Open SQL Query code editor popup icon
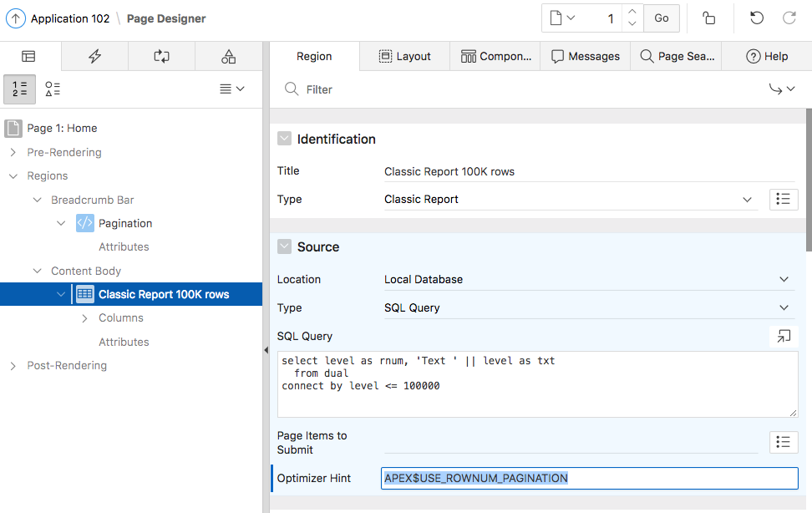The width and height of the screenshot is (812, 513). (783, 336)
